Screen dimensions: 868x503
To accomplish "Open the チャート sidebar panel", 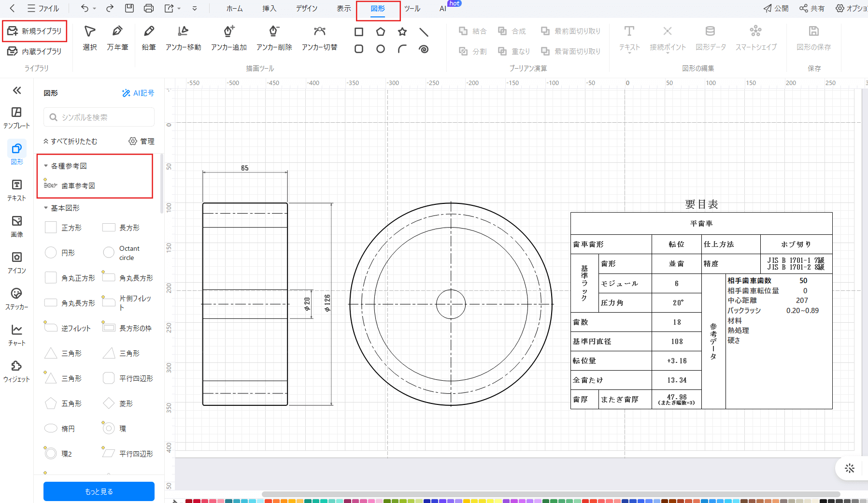I will [16, 335].
